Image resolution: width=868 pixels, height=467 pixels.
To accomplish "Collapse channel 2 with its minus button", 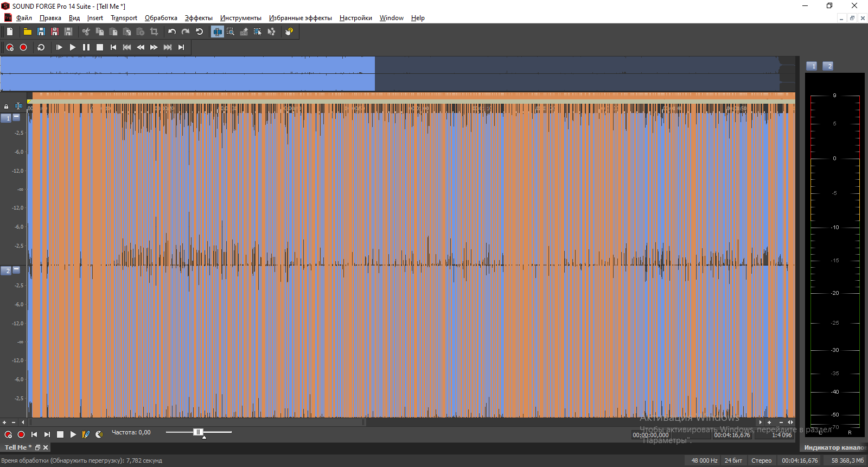I will [x=16, y=269].
